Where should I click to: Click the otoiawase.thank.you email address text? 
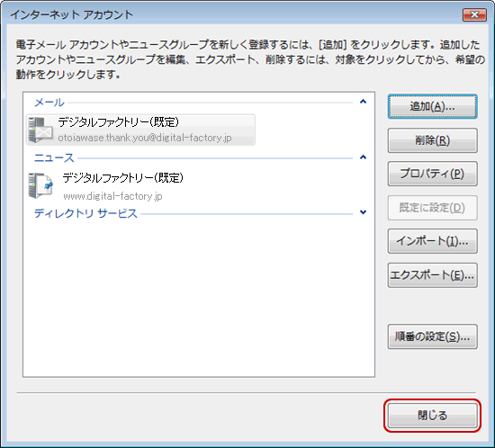click(145, 138)
